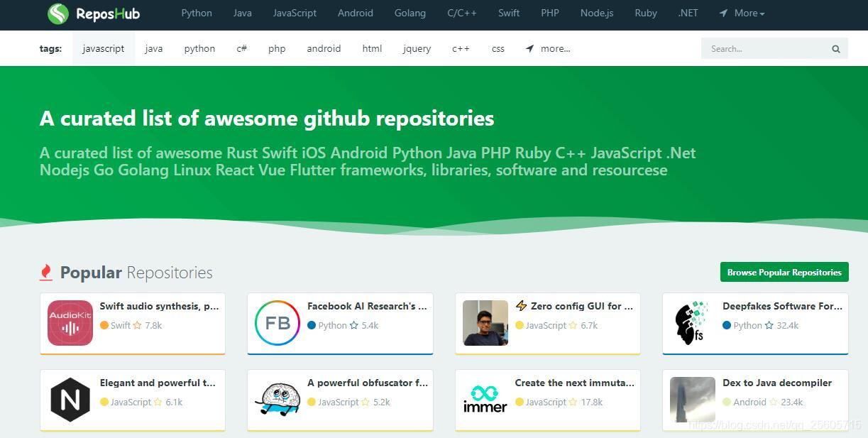Open Elegant and powerful repository title

coord(158,383)
